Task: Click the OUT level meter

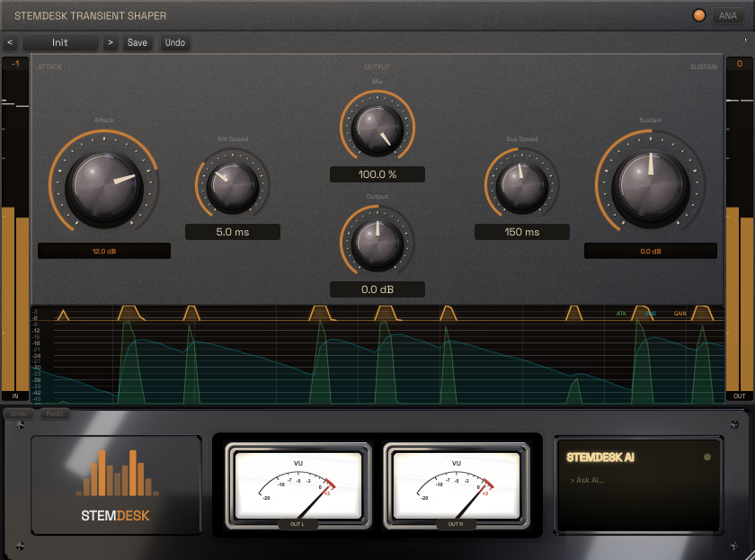Action: [x=739, y=228]
